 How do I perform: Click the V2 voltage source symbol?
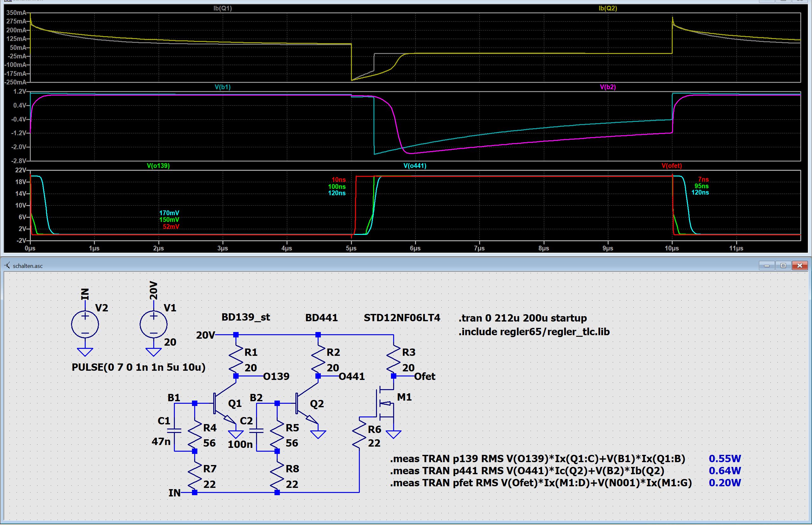pyautogui.click(x=85, y=324)
